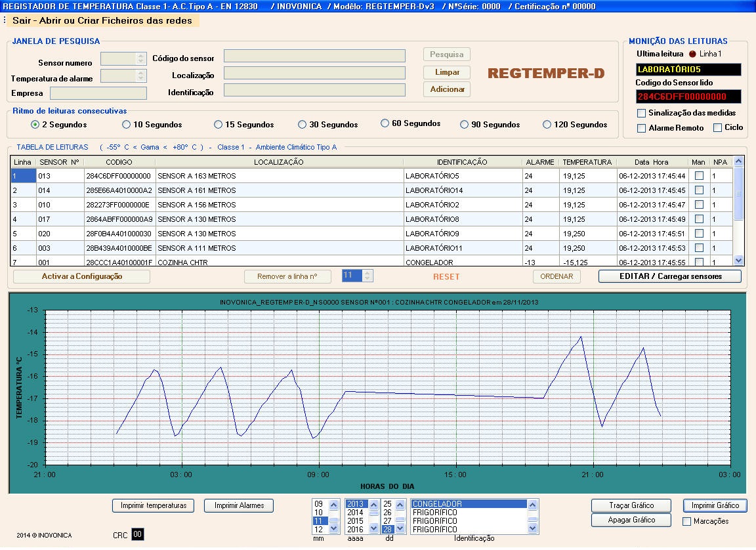The image size is (756, 550).
Task: Enable the Marcações checkbox
Action: (x=687, y=521)
